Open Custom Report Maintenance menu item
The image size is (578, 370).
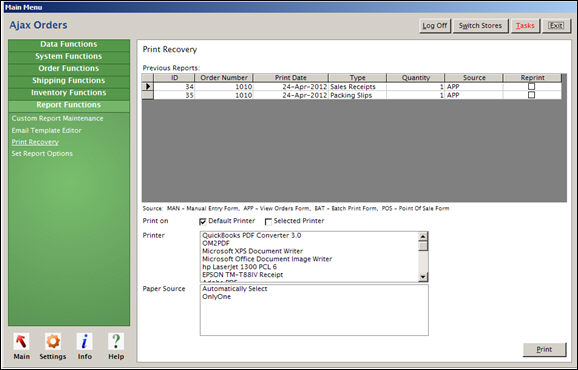(58, 118)
